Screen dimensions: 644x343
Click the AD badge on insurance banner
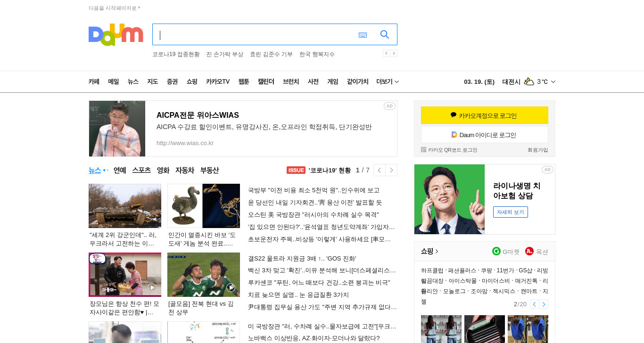547,170
